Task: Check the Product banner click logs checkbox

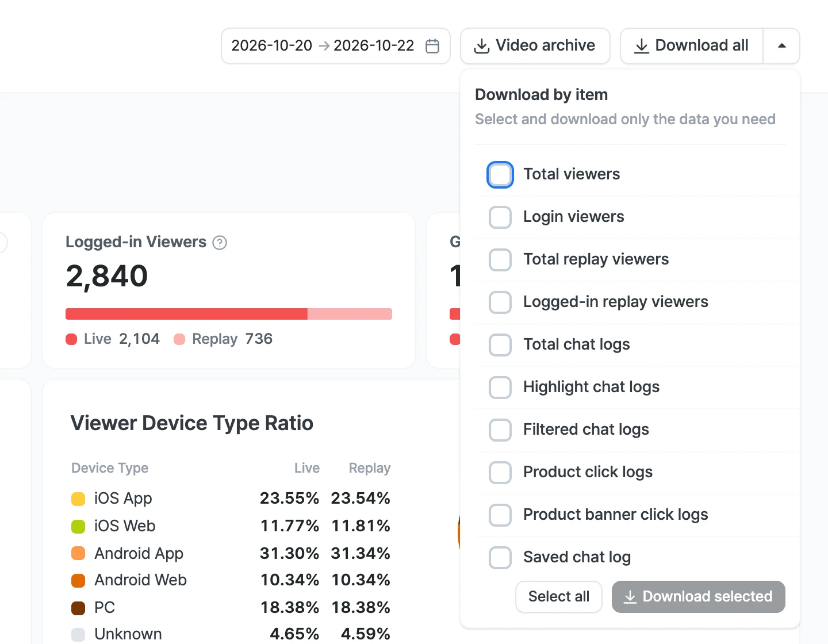Action: (x=500, y=515)
